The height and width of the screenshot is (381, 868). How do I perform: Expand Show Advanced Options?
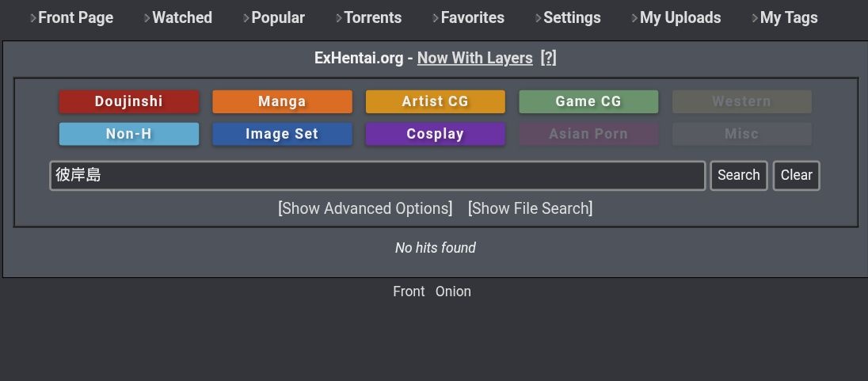[366, 208]
